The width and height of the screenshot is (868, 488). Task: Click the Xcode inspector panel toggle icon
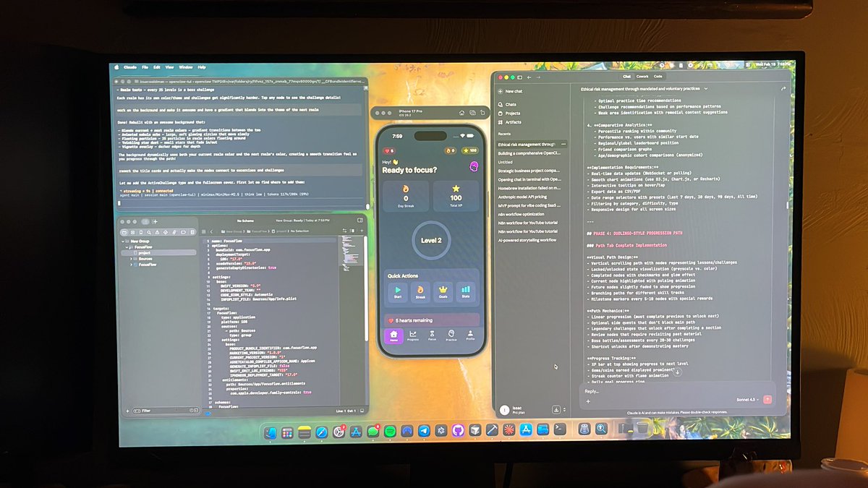click(359, 222)
